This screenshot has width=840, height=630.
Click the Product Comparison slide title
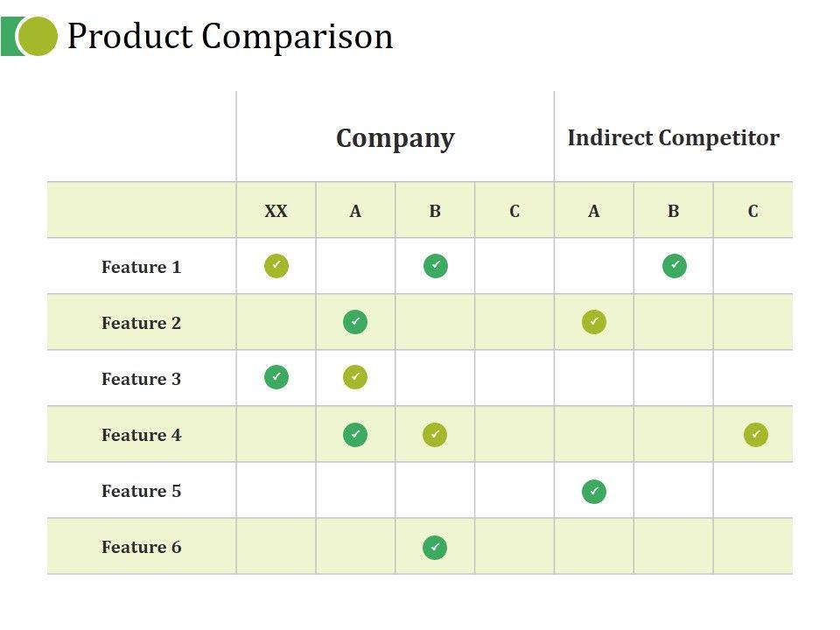pos(230,37)
